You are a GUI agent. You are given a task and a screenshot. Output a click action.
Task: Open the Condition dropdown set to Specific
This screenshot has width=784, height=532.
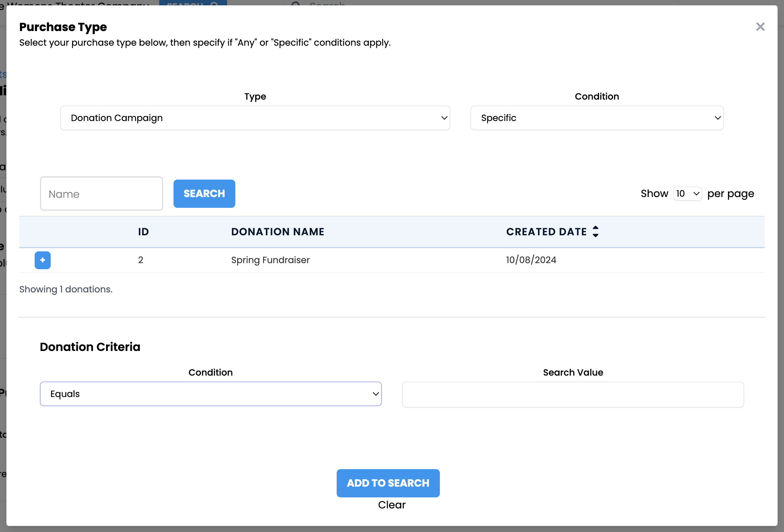click(597, 118)
